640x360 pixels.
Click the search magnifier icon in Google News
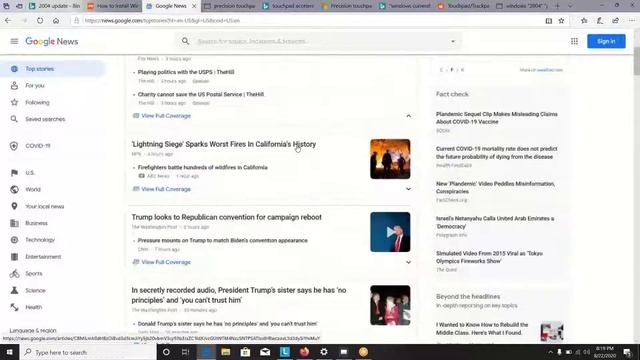(x=185, y=41)
